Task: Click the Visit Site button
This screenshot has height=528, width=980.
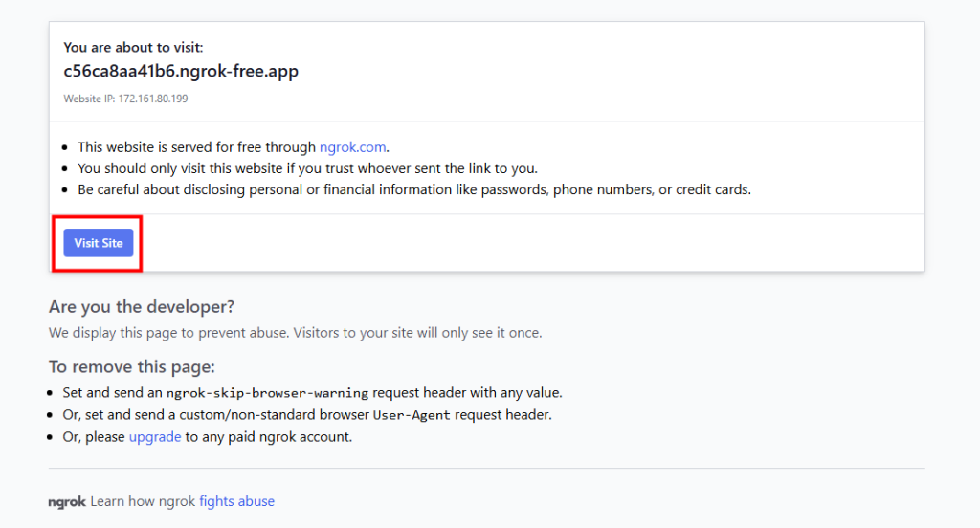Action: (99, 243)
